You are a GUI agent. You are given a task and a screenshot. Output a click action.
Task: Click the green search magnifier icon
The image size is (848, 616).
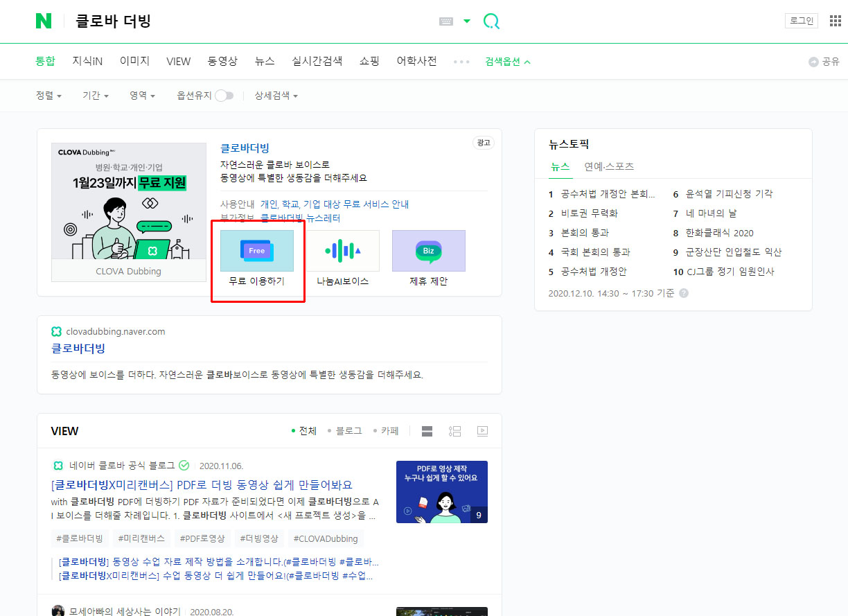point(491,21)
